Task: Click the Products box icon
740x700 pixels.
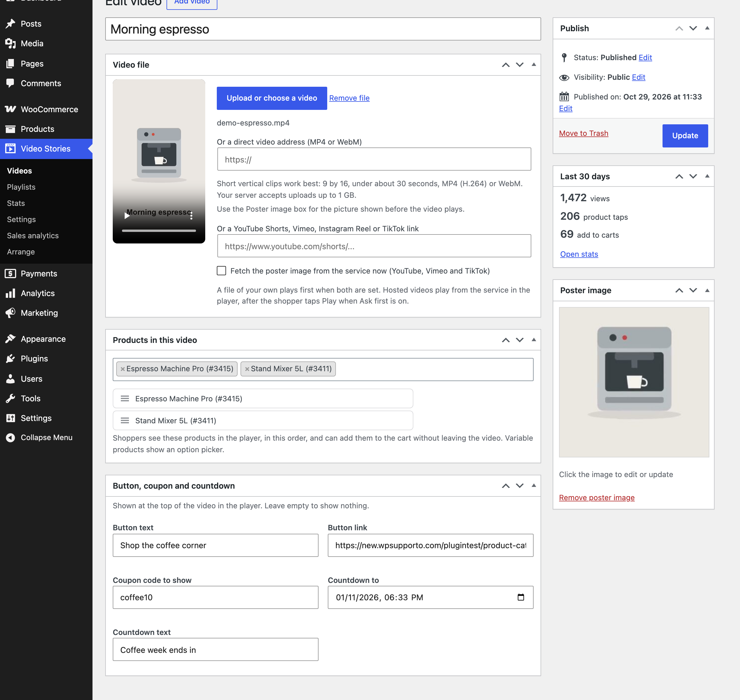Action: (10, 129)
